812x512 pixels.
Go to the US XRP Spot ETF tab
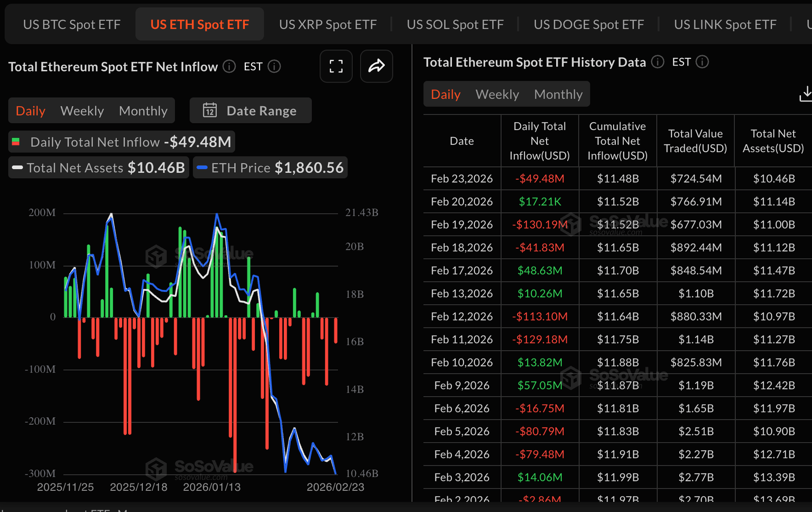point(328,24)
